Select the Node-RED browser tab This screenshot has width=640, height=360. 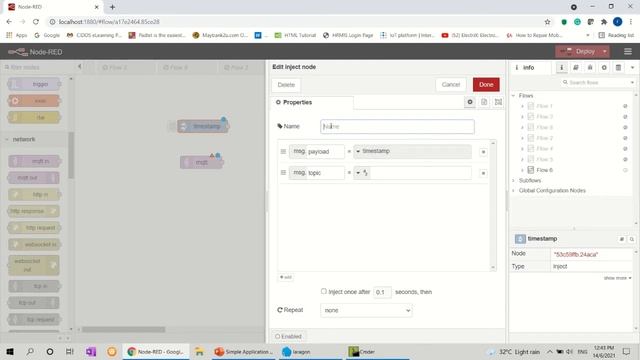[53, 7]
